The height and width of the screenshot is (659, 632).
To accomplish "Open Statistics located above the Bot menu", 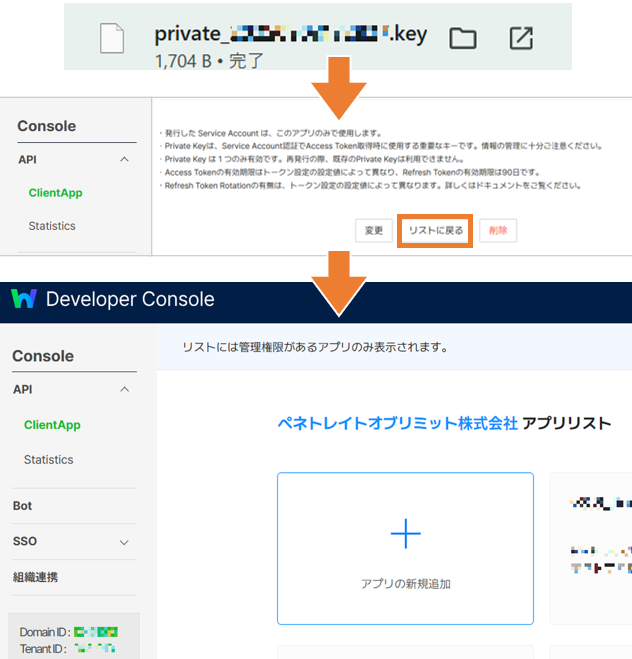I will coord(49,460).
